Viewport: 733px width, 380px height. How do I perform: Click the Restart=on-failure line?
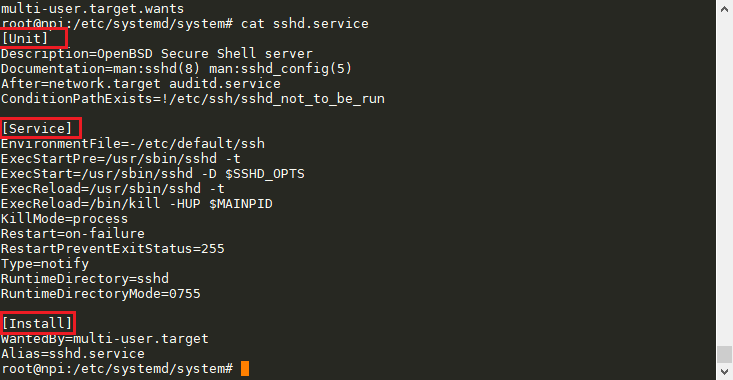(x=73, y=233)
